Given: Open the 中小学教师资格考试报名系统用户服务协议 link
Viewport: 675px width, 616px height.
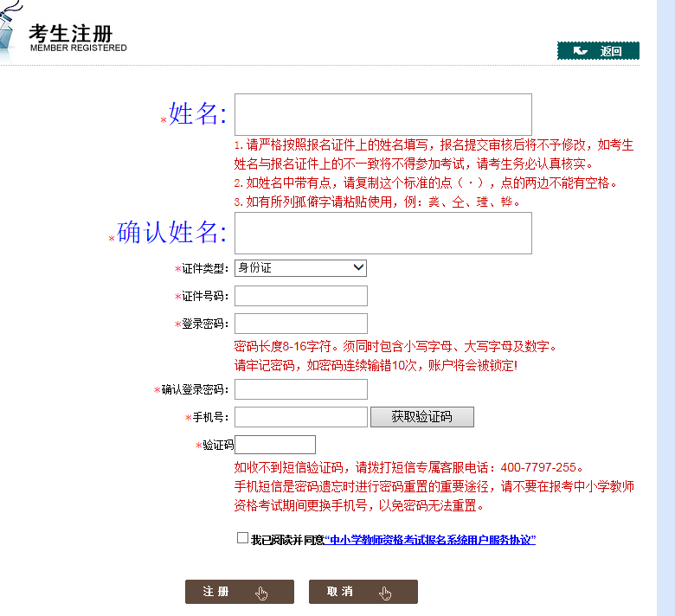Looking at the screenshot, I should pos(430,540).
